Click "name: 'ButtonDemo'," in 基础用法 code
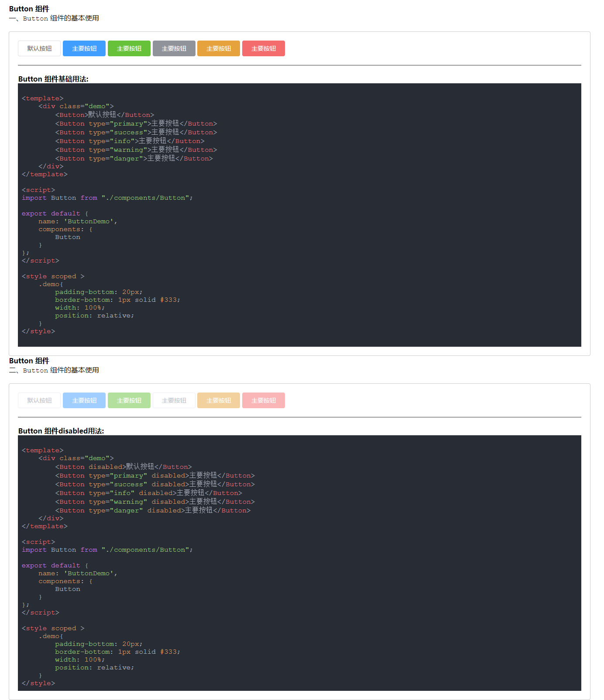The height and width of the screenshot is (700, 604). [x=78, y=222]
